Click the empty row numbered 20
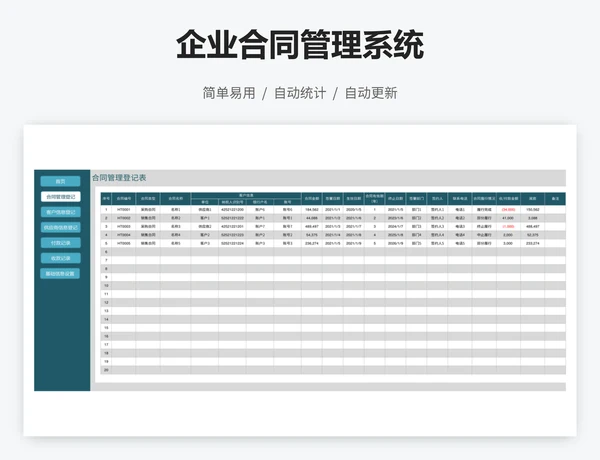This screenshot has height=460, width=600. click(333, 370)
